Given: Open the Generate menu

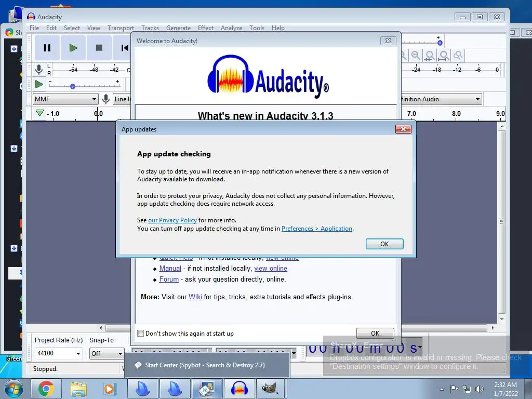Looking at the screenshot, I should tap(179, 28).
